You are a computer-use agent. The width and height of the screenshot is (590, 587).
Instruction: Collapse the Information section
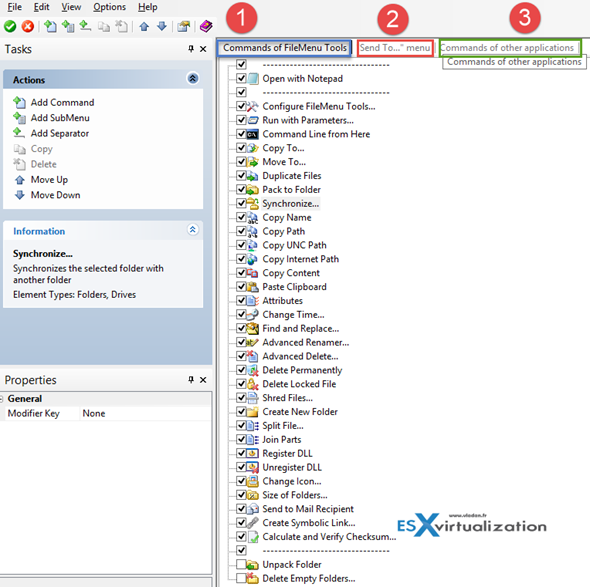pyautogui.click(x=193, y=230)
